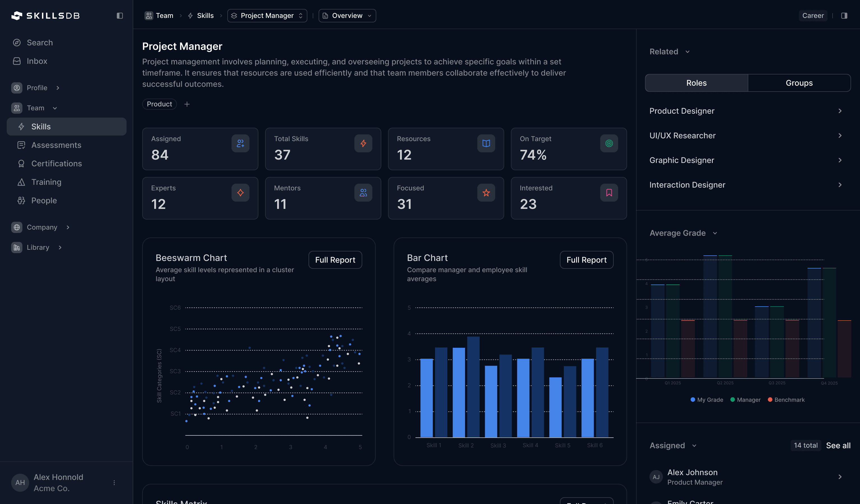Toggle the right panel layout control top right
Screen dimensions: 860x504
point(844,15)
